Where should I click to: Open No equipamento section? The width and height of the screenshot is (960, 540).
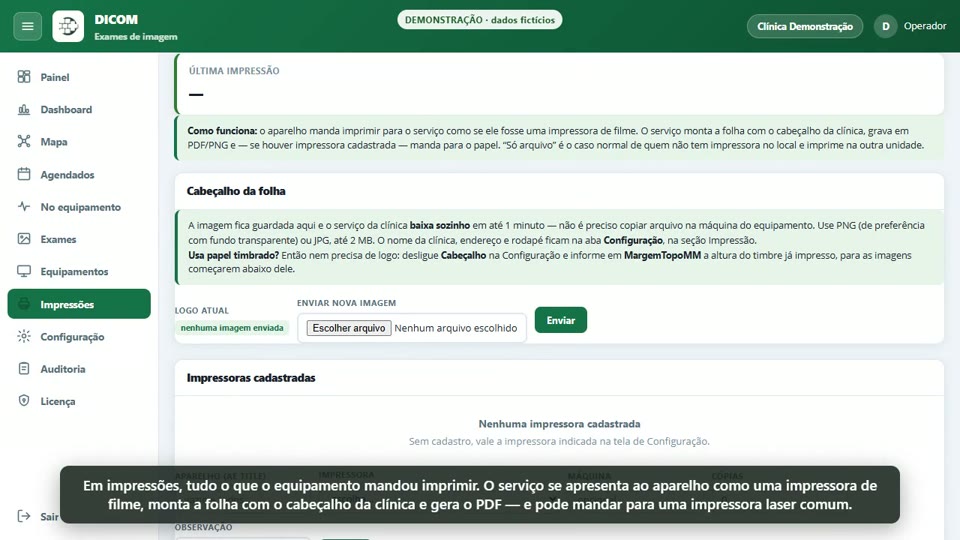pyautogui.click(x=79, y=207)
